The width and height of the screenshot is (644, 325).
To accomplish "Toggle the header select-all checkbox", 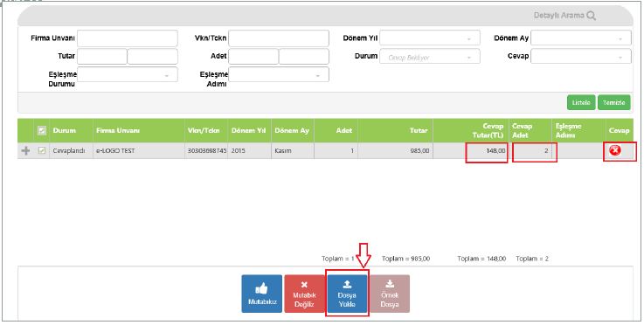I will (41, 131).
